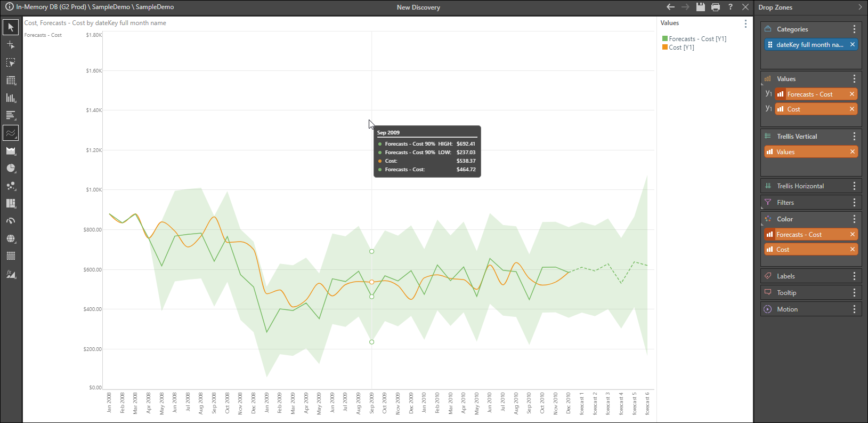This screenshot has width=868, height=423.
Task: Open the Motion zone menu
Action: tap(854, 309)
